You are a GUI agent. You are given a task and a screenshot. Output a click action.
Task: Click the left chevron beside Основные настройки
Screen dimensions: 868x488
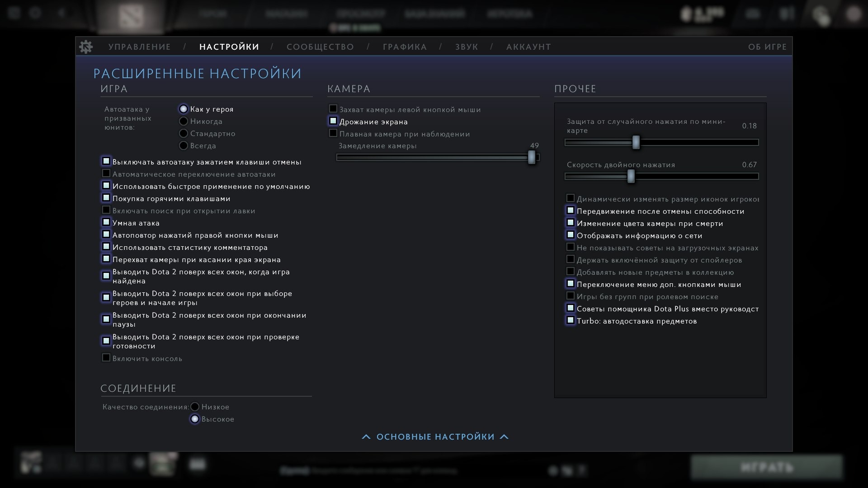pos(366,437)
